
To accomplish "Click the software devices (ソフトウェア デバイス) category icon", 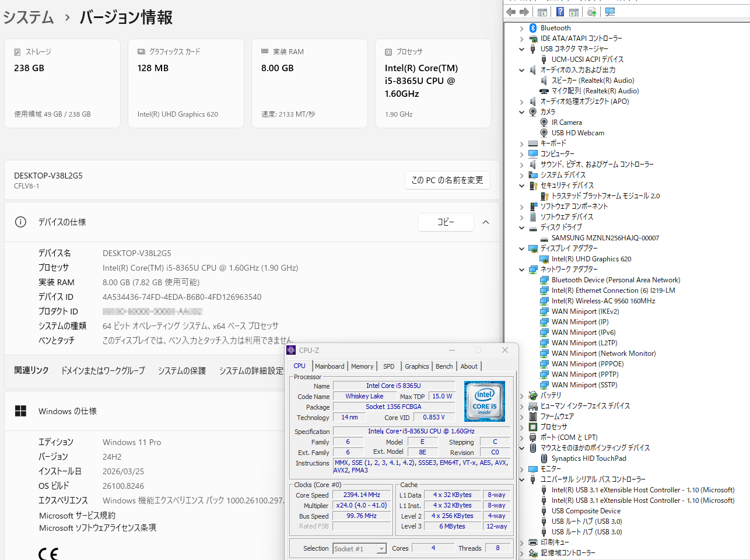I will point(533,217).
